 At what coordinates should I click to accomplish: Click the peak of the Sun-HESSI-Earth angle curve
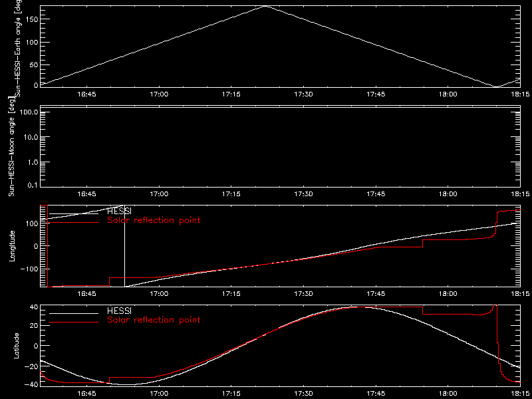coord(266,6)
